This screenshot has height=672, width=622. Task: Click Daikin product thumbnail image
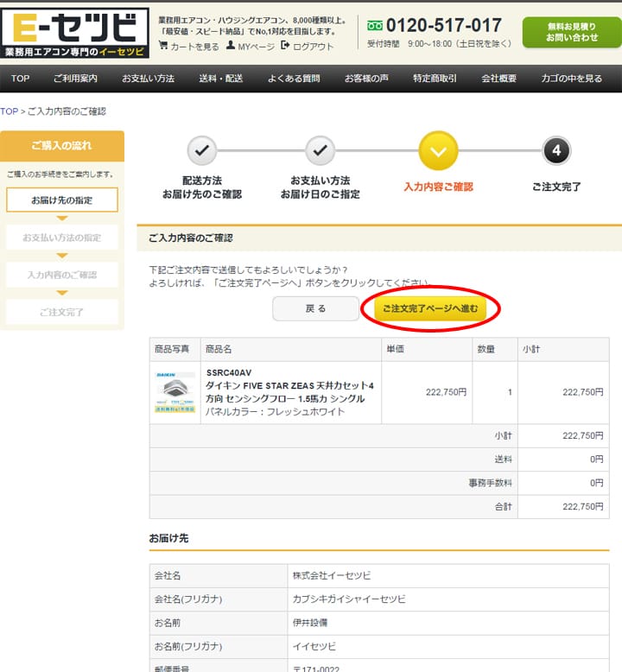pos(175,392)
